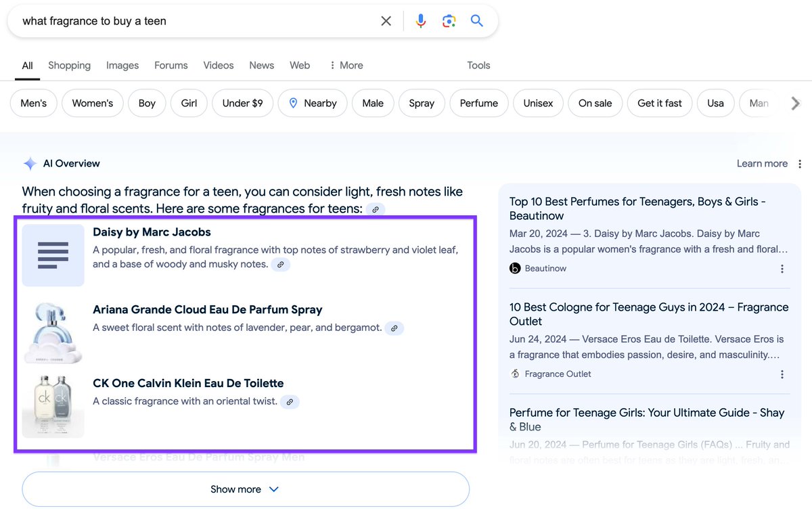
Task: Click the AI Overview sparkle icon
Action: [x=30, y=164]
